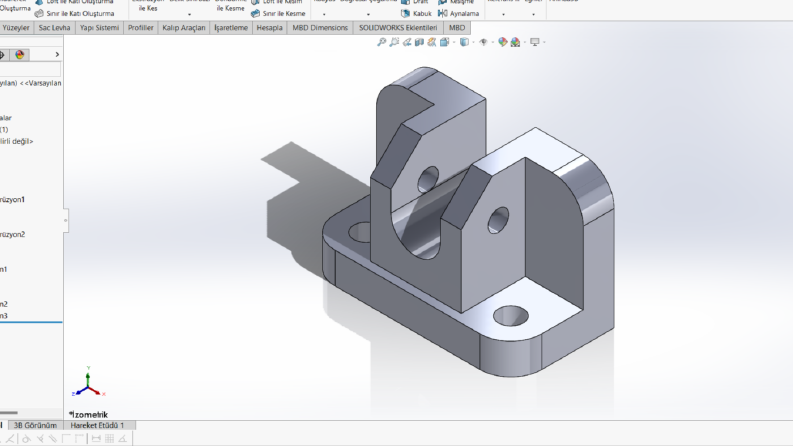Select the hole on bracket front flange
This screenshot has height=446, width=793.
pyautogui.click(x=511, y=316)
